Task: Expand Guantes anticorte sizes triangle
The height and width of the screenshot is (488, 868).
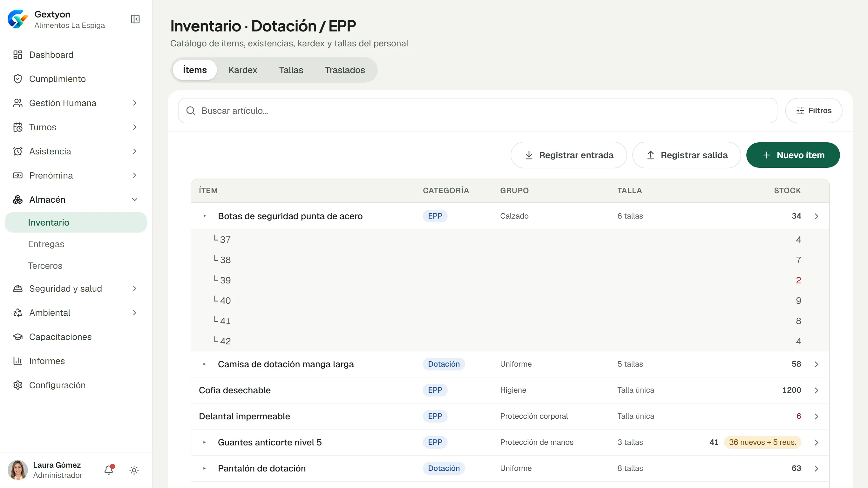Action: pos(205,442)
